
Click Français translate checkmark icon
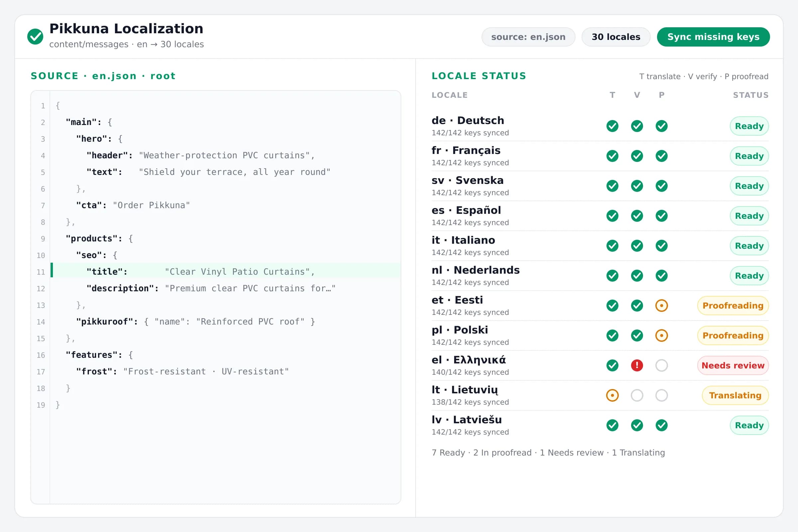coord(612,156)
